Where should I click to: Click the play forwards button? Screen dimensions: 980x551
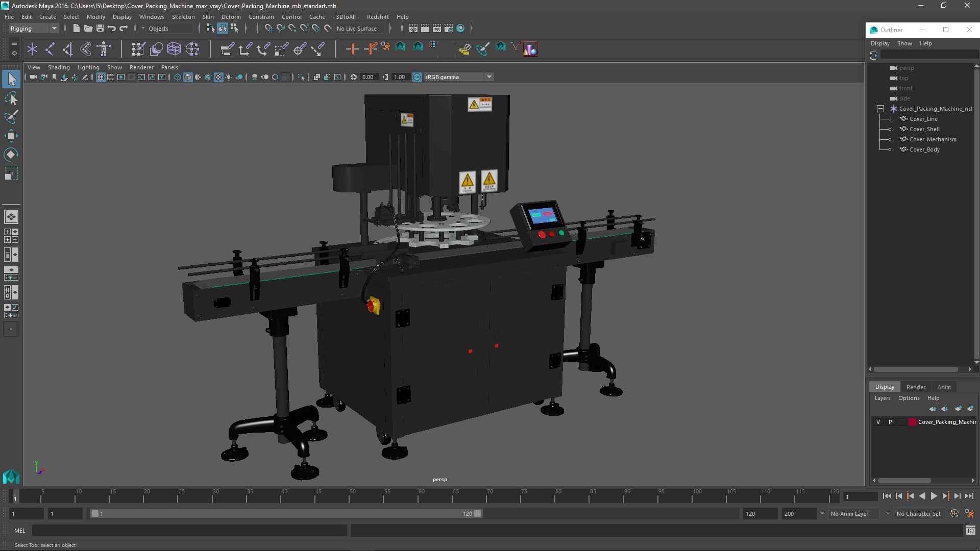click(x=934, y=496)
